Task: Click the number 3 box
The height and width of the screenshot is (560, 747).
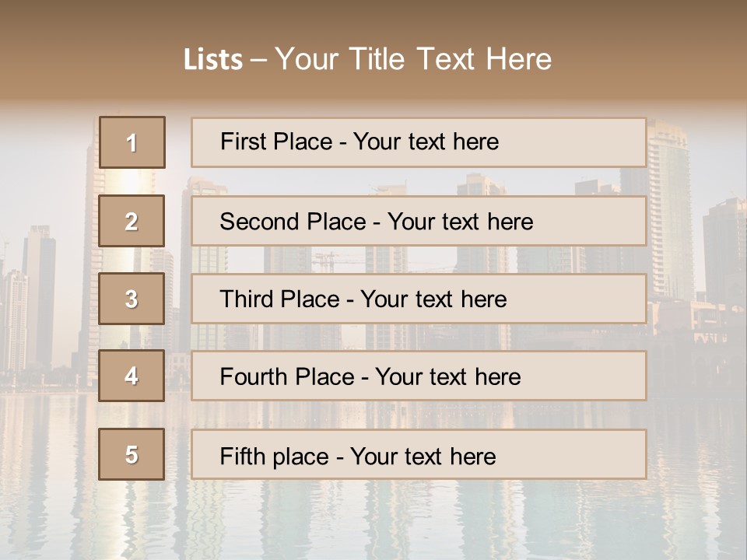Action: pos(132,299)
